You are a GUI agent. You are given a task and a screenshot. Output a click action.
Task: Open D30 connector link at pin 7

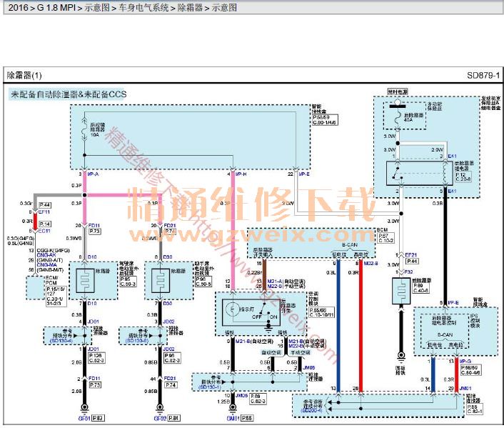coord(168,304)
